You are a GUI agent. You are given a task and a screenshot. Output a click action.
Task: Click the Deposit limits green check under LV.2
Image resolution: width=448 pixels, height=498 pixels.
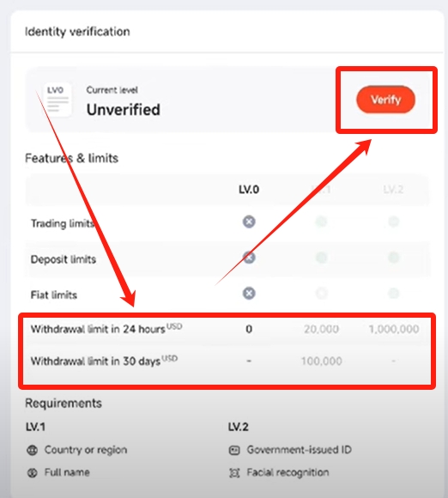tap(393, 258)
